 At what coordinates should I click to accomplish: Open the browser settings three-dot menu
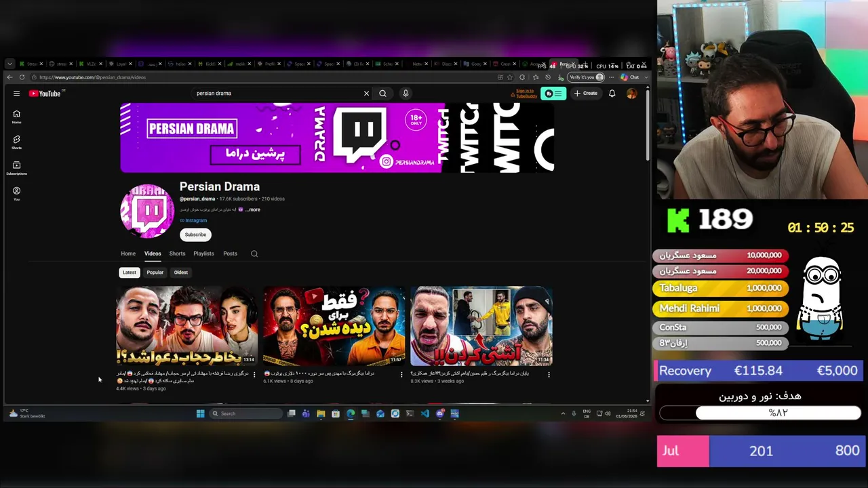point(611,77)
